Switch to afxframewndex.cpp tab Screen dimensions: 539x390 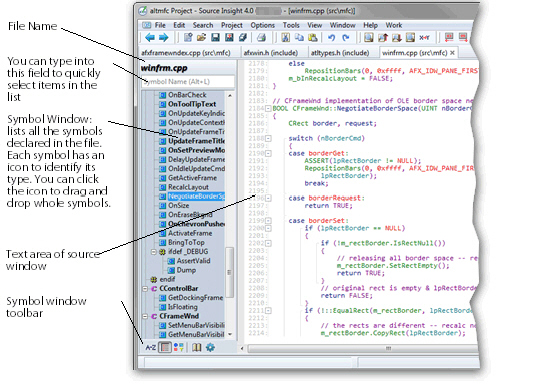[x=186, y=53]
